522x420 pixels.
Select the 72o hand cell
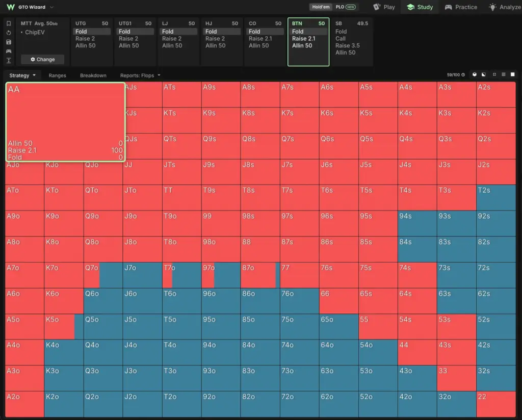(299, 404)
